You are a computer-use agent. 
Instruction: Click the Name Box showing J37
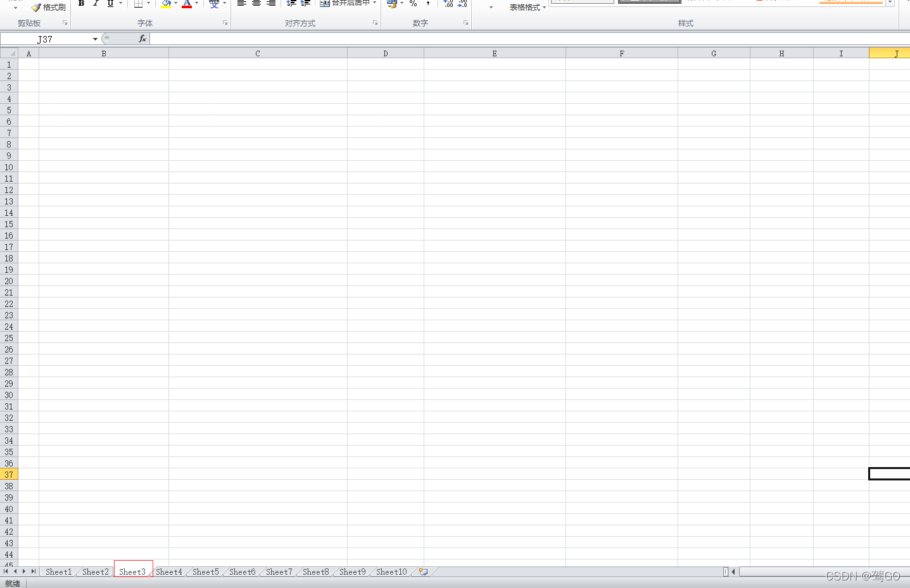[45, 39]
